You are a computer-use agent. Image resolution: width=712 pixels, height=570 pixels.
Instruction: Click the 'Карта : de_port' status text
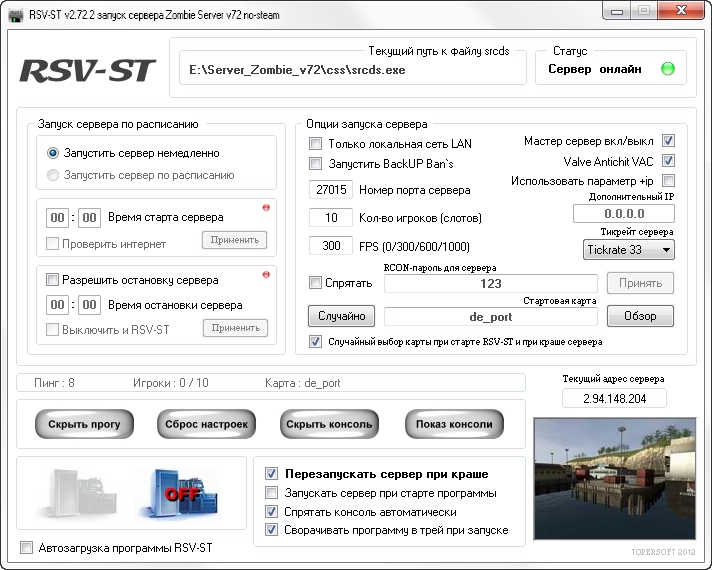(302, 383)
